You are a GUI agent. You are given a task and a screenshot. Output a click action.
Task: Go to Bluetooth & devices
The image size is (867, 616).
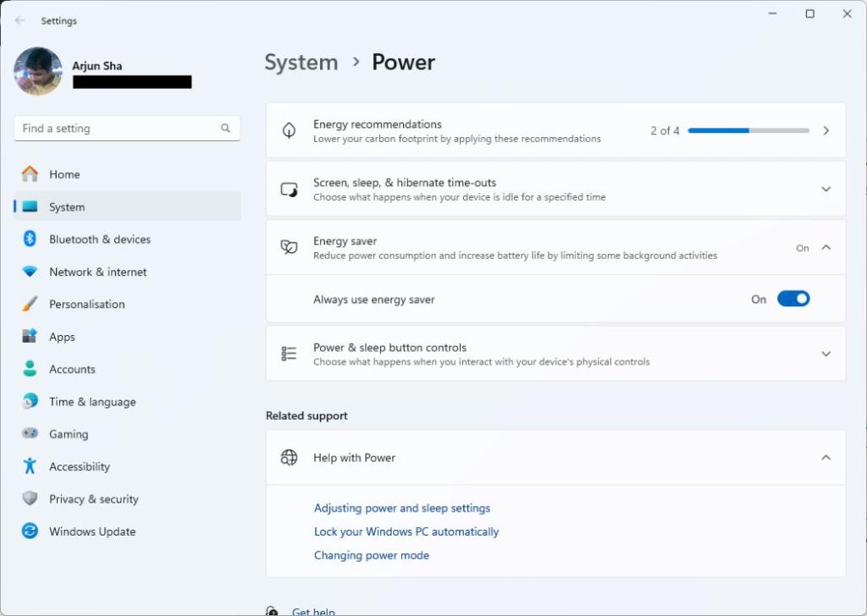coord(128,239)
